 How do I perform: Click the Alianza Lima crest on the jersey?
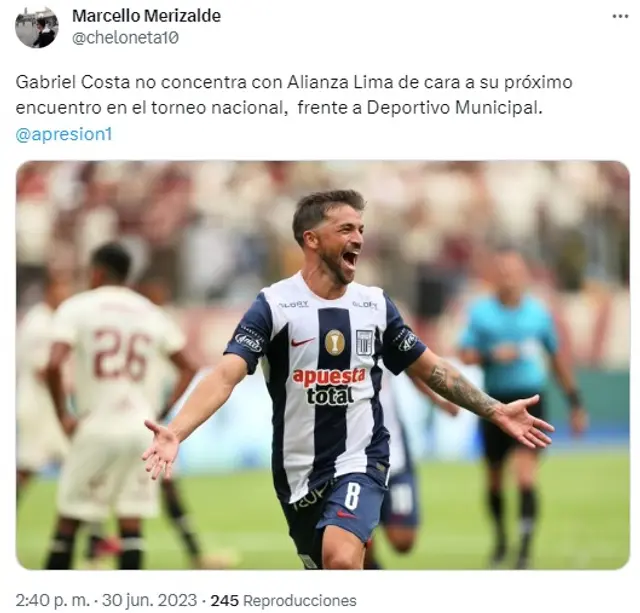tap(364, 342)
